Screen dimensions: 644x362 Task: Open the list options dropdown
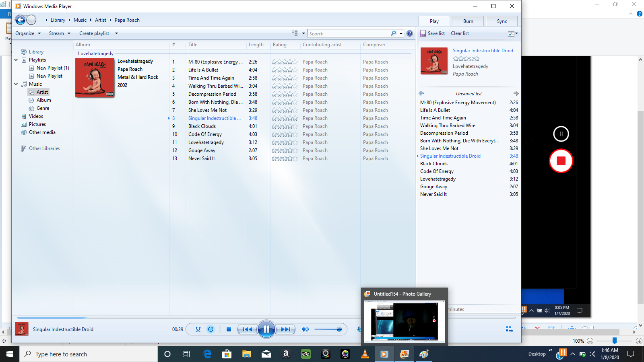513,34
